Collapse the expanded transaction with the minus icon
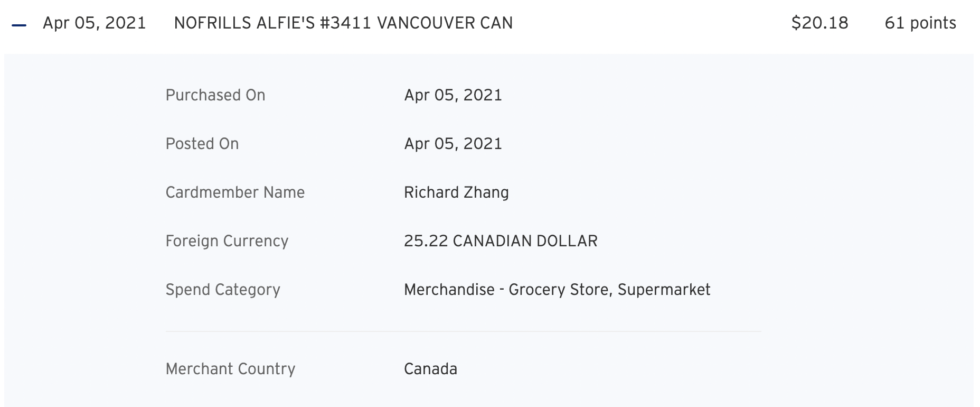This screenshot has width=980, height=407. click(x=19, y=24)
